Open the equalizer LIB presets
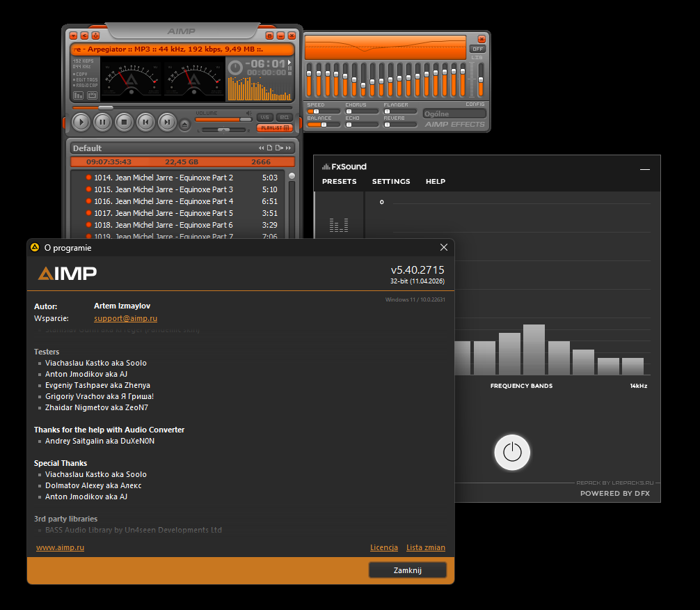Viewport: 700px width, 610px height. click(x=477, y=58)
